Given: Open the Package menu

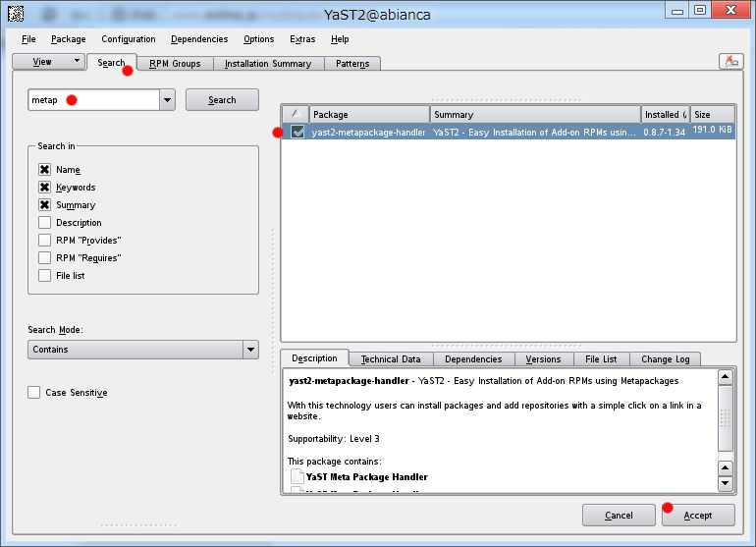Looking at the screenshot, I should point(69,39).
